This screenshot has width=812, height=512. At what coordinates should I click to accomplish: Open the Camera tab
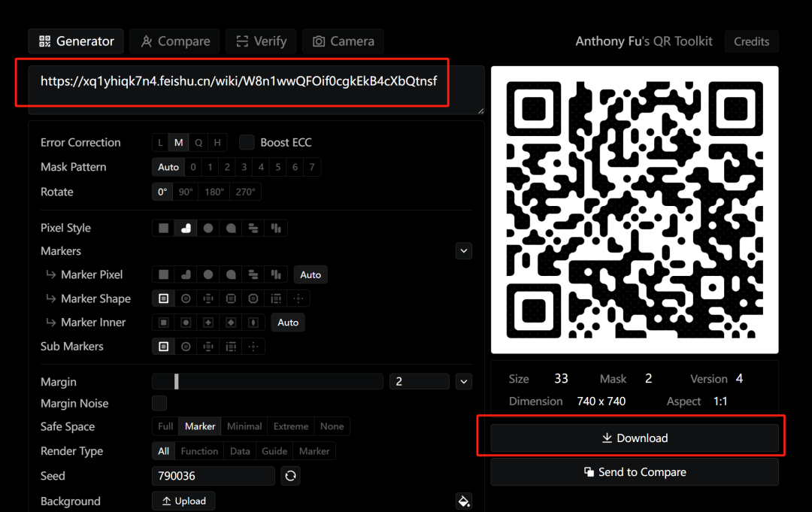point(343,41)
